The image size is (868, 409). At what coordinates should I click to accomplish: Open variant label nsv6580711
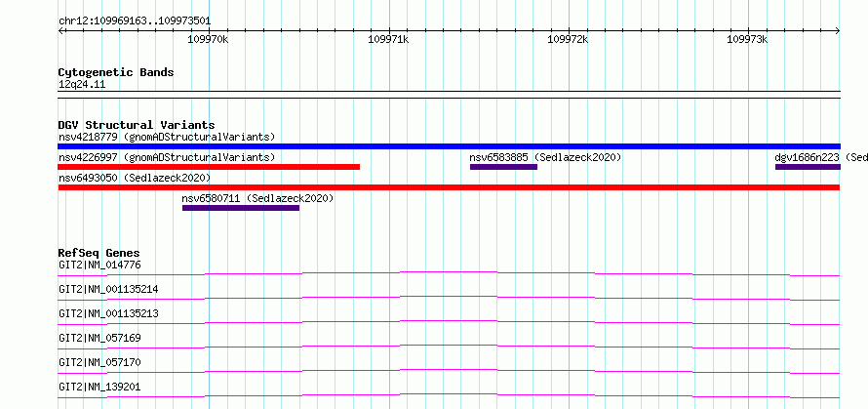(257, 198)
